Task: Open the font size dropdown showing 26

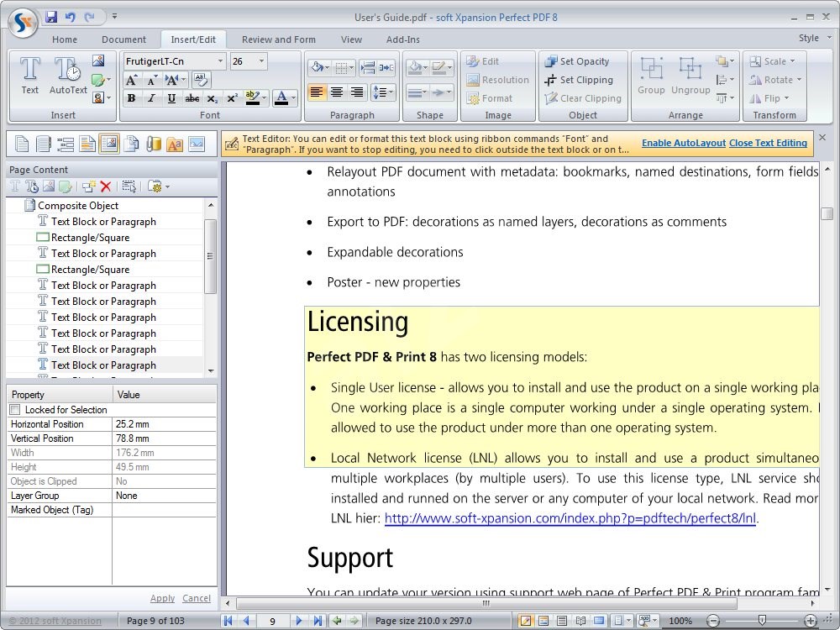Action: (261, 61)
